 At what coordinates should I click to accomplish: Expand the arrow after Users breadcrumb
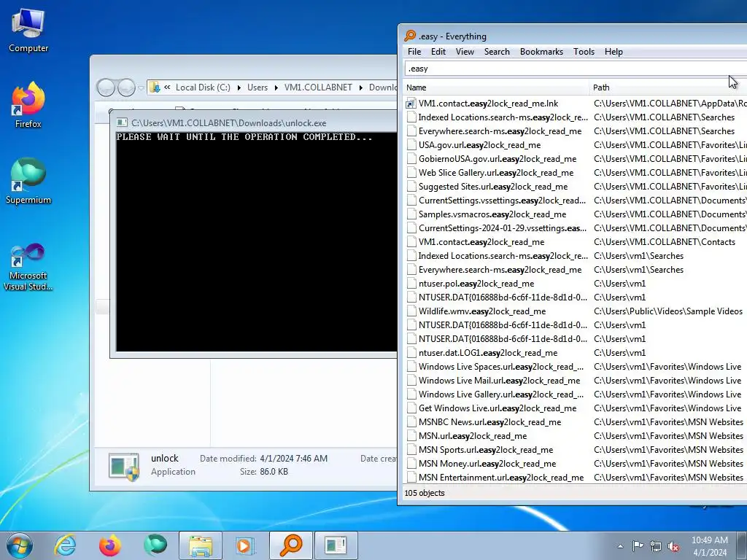(x=276, y=87)
